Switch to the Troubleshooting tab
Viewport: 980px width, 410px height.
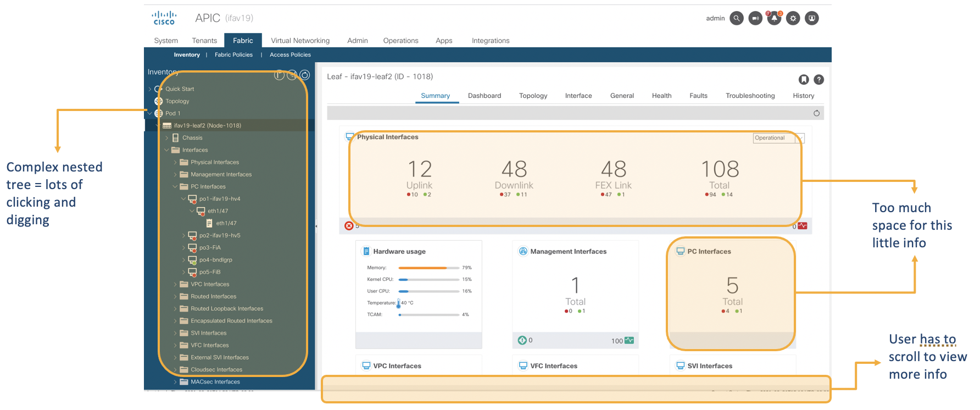[750, 96]
